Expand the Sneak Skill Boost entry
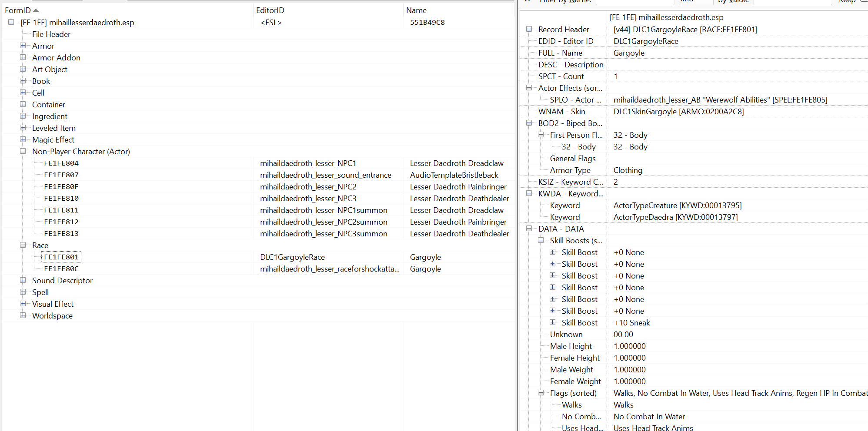 (x=553, y=322)
